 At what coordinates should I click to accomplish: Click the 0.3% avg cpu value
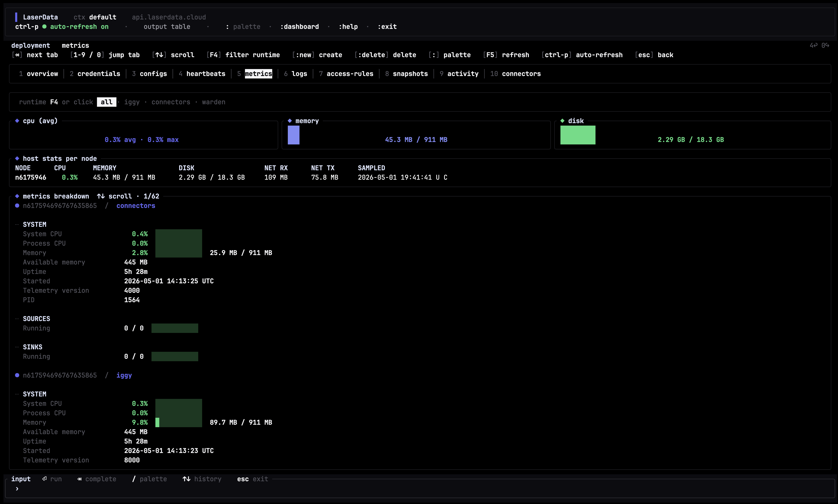point(120,140)
